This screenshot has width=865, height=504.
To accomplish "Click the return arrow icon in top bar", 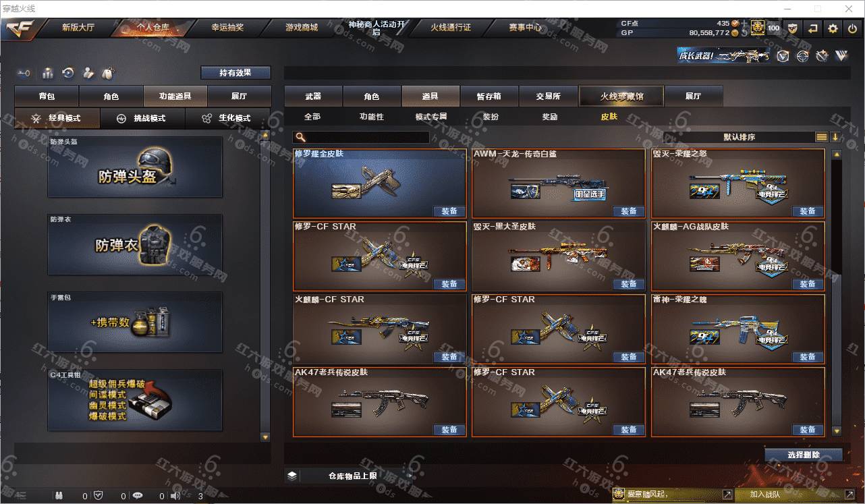I will pos(812,28).
